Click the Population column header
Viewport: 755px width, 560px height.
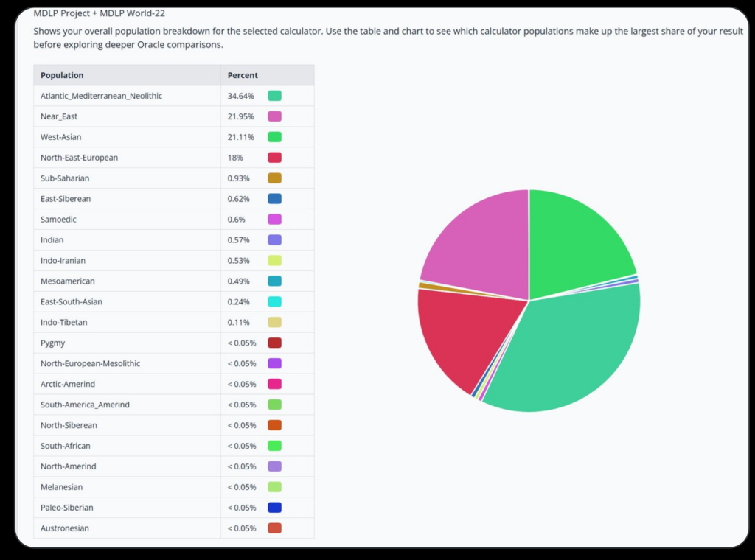tap(127, 75)
